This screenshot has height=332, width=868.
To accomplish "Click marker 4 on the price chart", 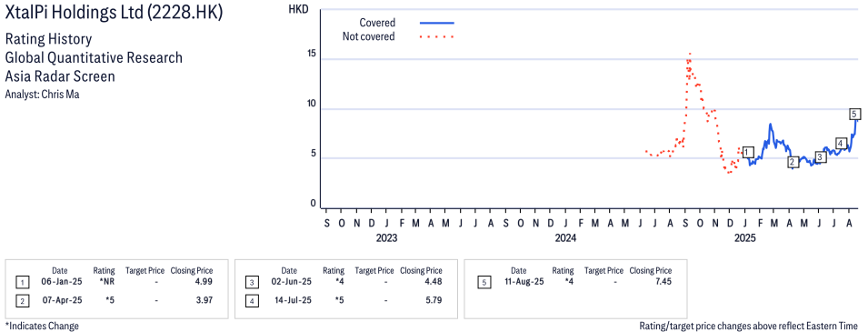I will click(x=841, y=144).
